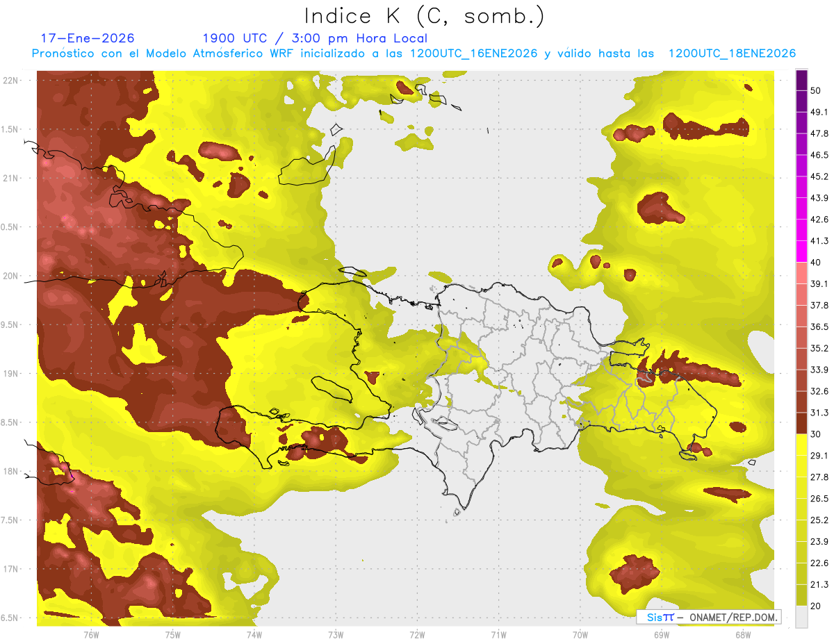
Task: Click the '1.5N' latitude label
Action: point(11,129)
